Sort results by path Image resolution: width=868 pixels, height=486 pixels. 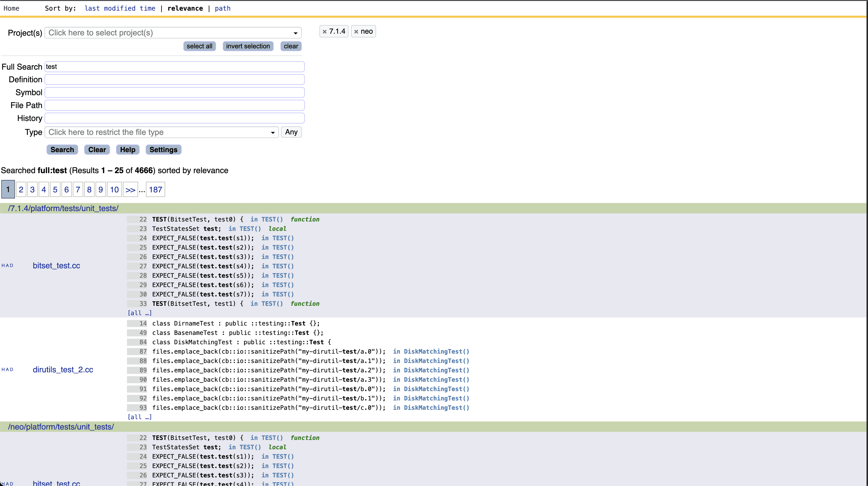(x=222, y=8)
